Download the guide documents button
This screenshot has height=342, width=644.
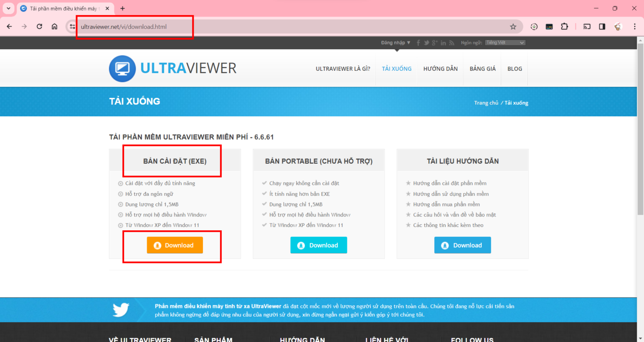(x=463, y=245)
